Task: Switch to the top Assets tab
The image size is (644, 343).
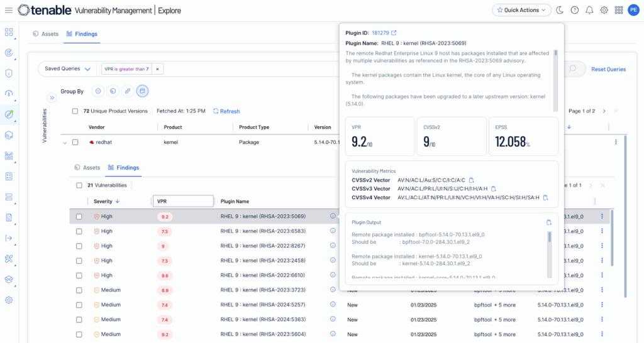Action: [46, 34]
